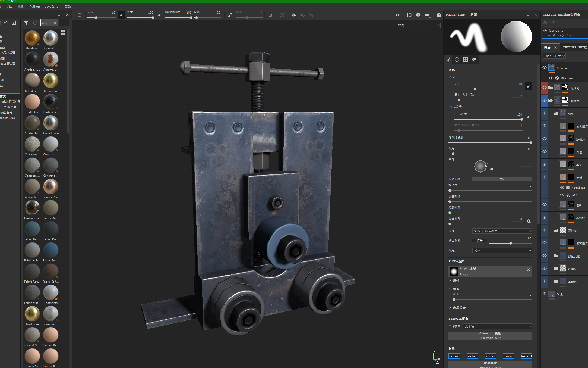The width and height of the screenshot is (588, 368).
Task: Open the brush properties tab icon
Action: 448,60
